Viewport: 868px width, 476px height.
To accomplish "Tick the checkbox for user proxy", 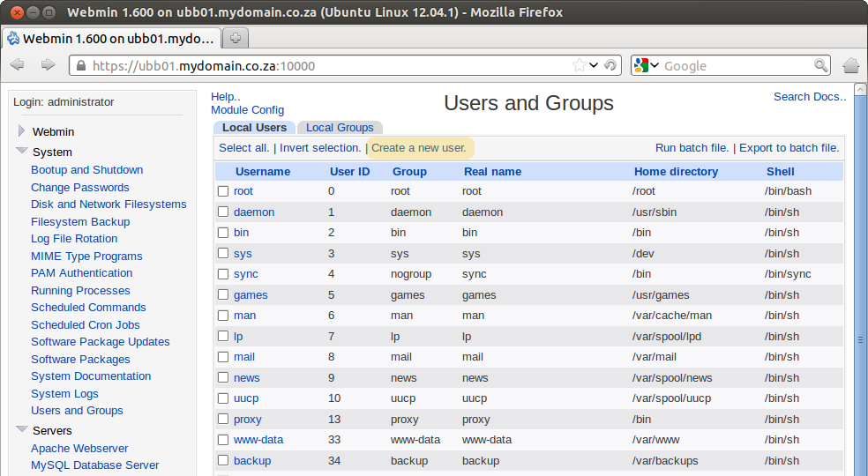I will pyautogui.click(x=223, y=419).
